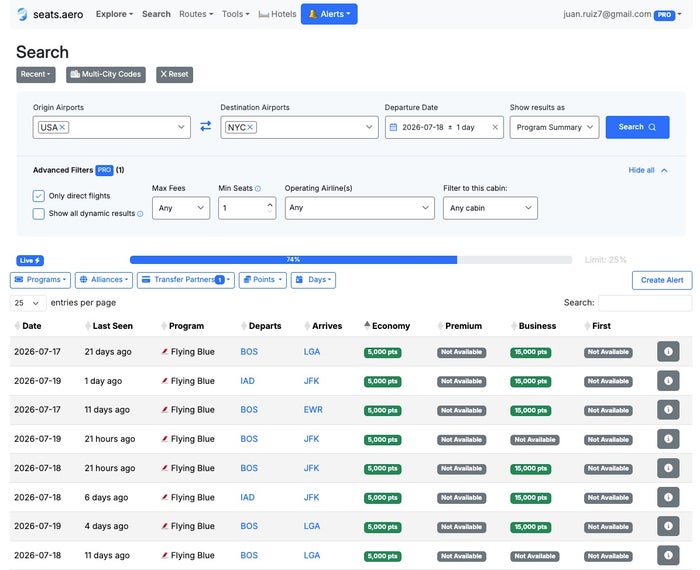Click the seats.aero logo icon

[22, 14]
